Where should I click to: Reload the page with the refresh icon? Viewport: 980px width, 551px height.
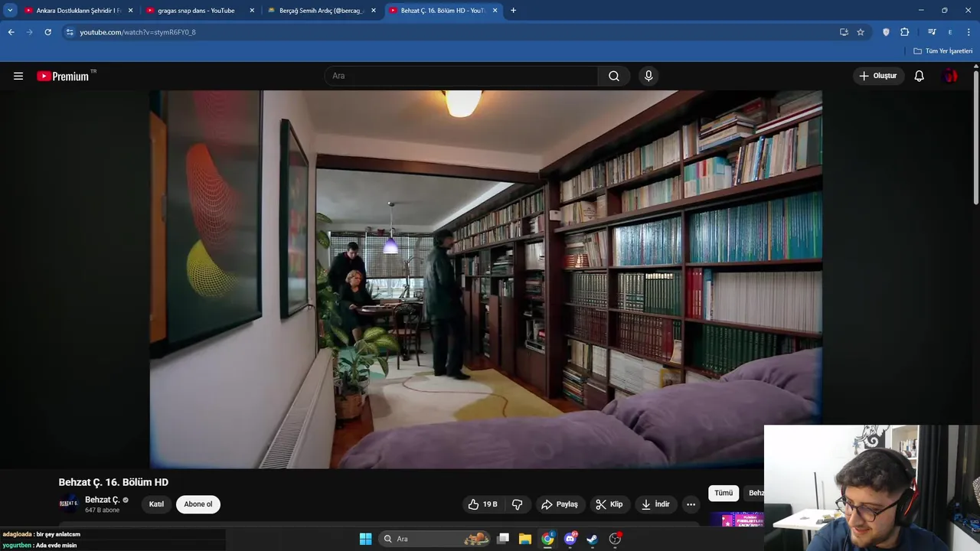[x=47, y=32]
